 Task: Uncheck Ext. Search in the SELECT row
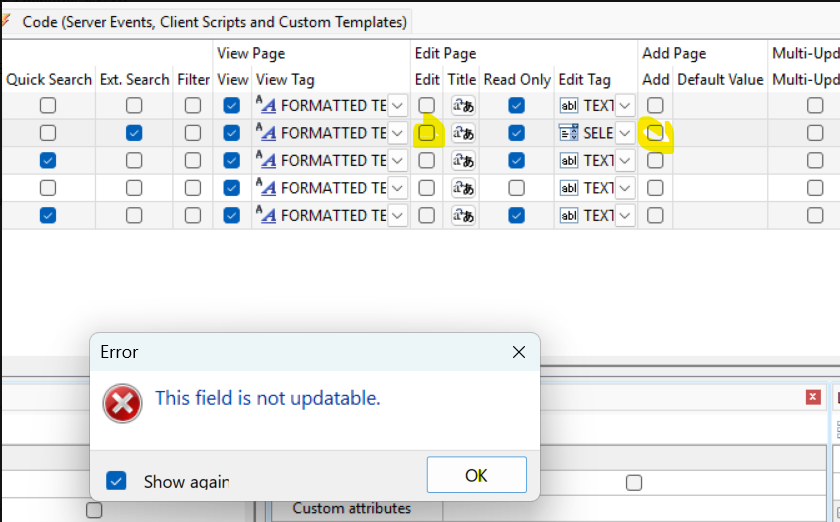(134, 133)
